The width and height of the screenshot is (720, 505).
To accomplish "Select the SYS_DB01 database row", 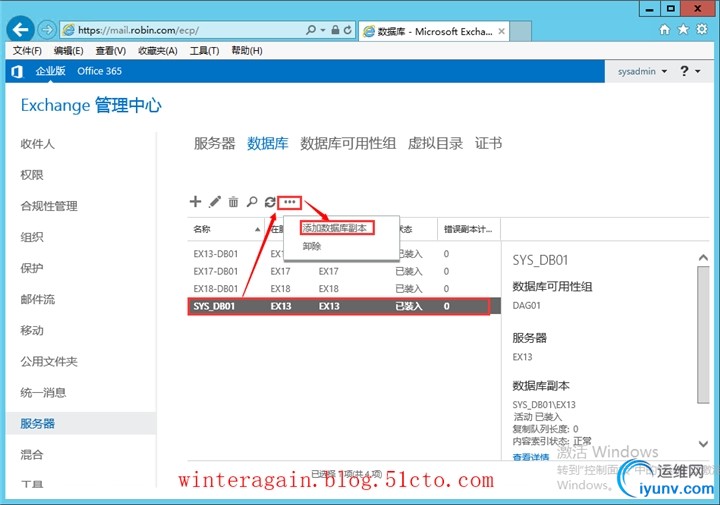I will pyautogui.click(x=344, y=306).
